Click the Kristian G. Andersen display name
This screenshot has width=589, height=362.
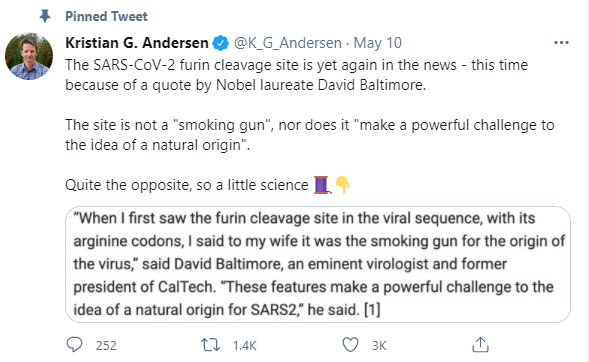point(137,43)
